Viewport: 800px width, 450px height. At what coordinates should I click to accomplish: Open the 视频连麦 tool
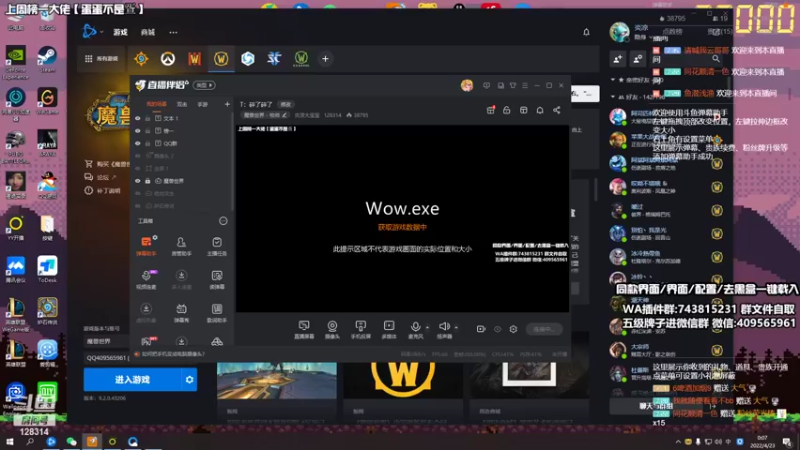point(146,279)
